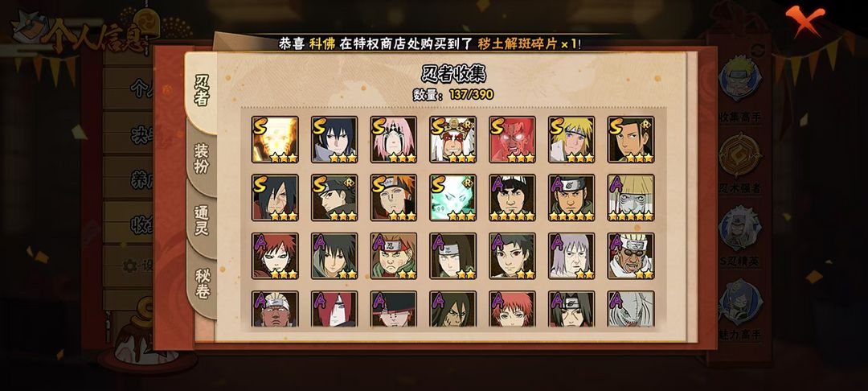
Task: Close the panel with the orange X
Action: pos(805,19)
